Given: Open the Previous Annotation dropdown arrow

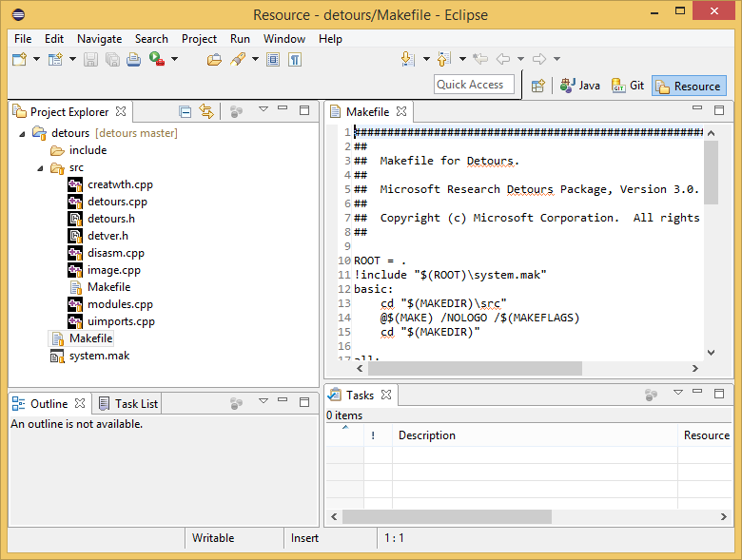Looking at the screenshot, I should (463, 59).
